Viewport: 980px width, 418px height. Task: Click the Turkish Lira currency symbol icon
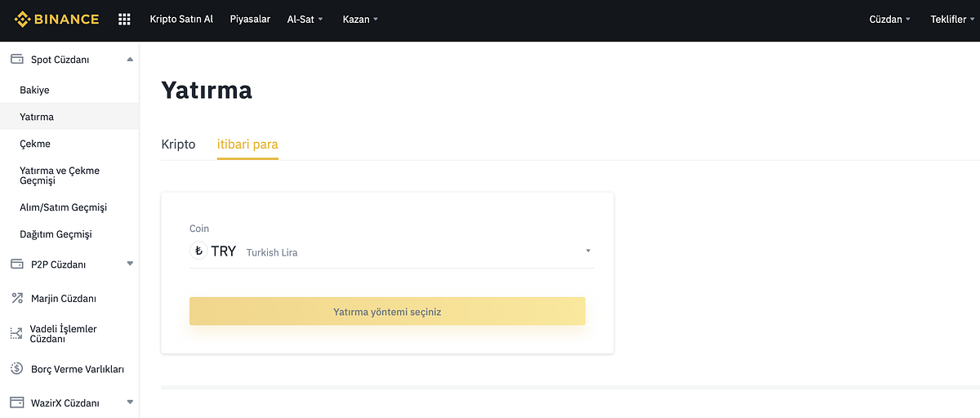(x=198, y=251)
